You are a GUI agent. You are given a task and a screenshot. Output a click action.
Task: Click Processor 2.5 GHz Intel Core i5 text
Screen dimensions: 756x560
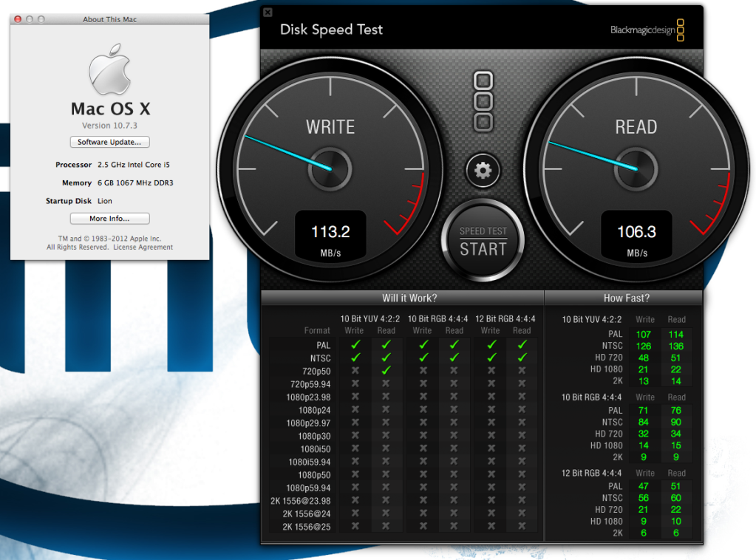(x=112, y=165)
